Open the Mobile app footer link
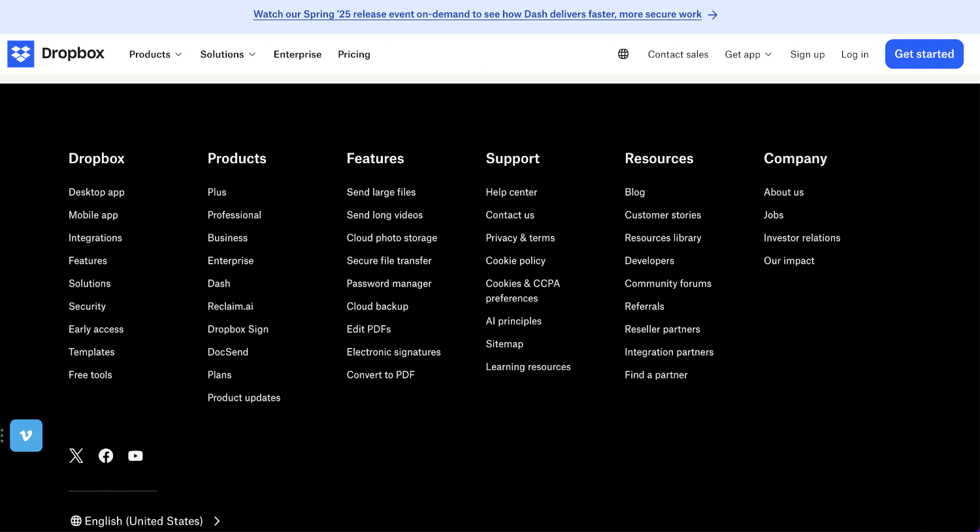 coord(93,215)
